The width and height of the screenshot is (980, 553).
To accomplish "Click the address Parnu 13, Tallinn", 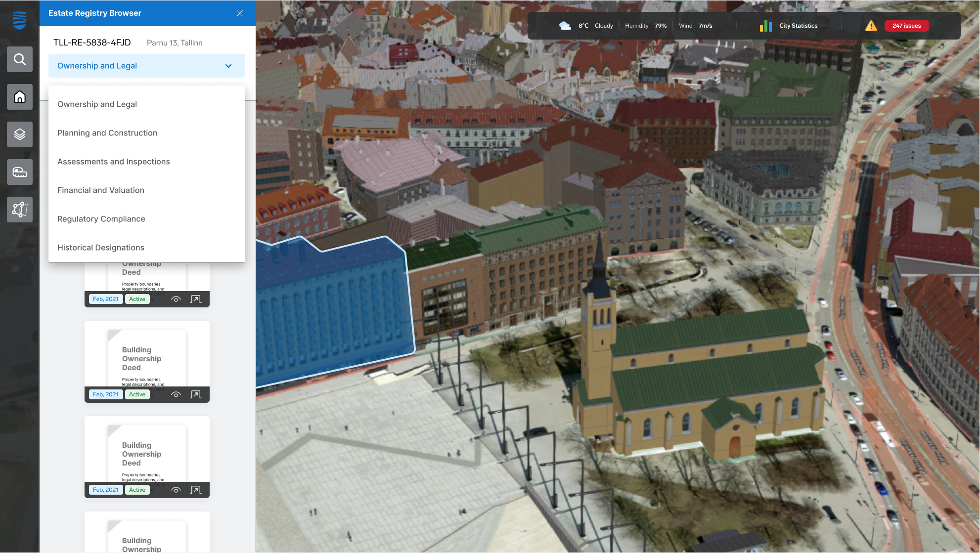I will [175, 43].
